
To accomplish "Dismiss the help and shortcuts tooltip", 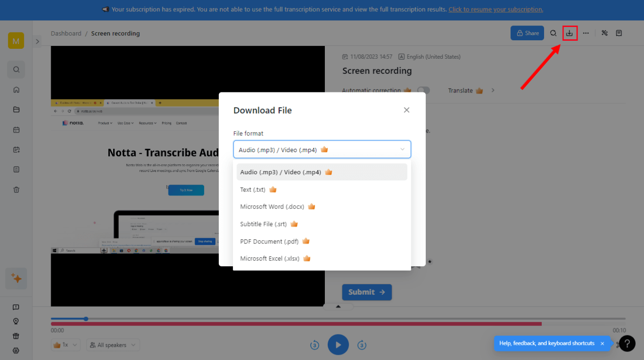I will pos(602,343).
